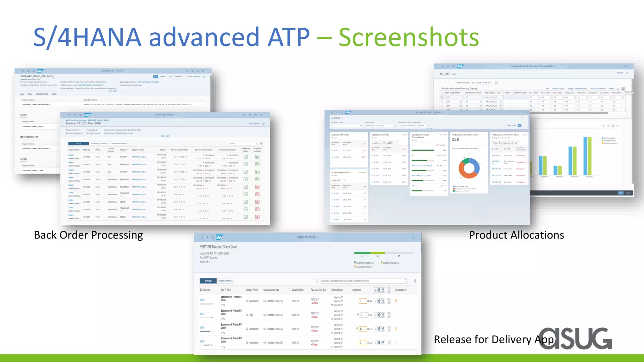Image resolution: width=644 pixels, height=362 pixels.
Task: Click Cancel in Planning Data footer
Action: click(x=628, y=193)
